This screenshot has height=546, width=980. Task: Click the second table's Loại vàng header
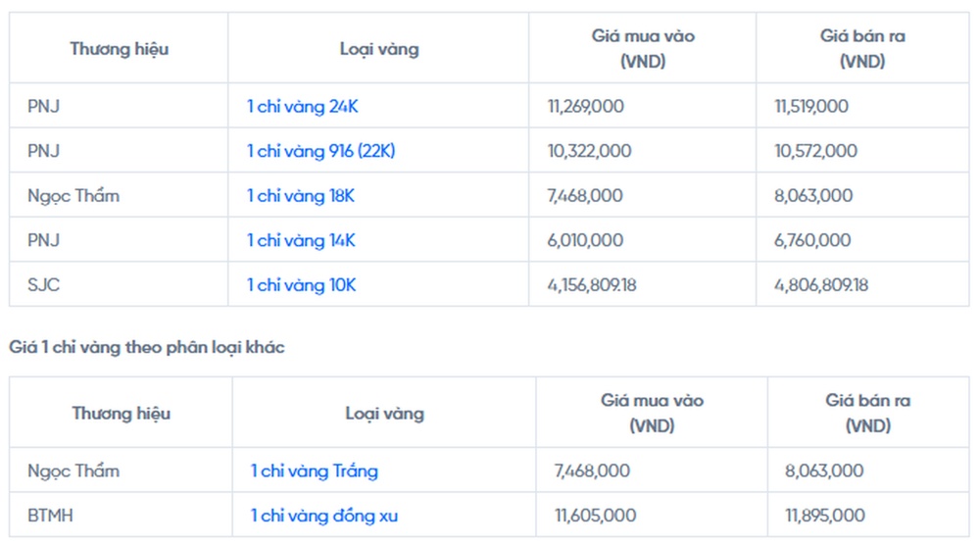coord(384,414)
